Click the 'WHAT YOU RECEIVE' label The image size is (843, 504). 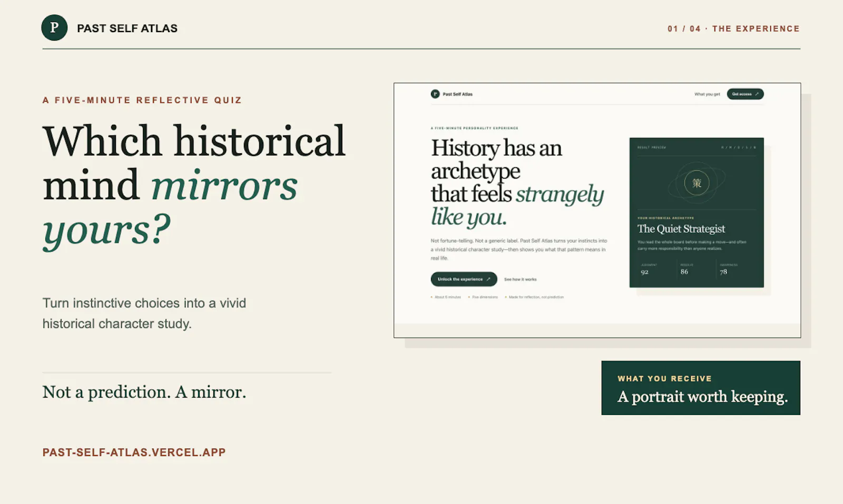(x=664, y=379)
